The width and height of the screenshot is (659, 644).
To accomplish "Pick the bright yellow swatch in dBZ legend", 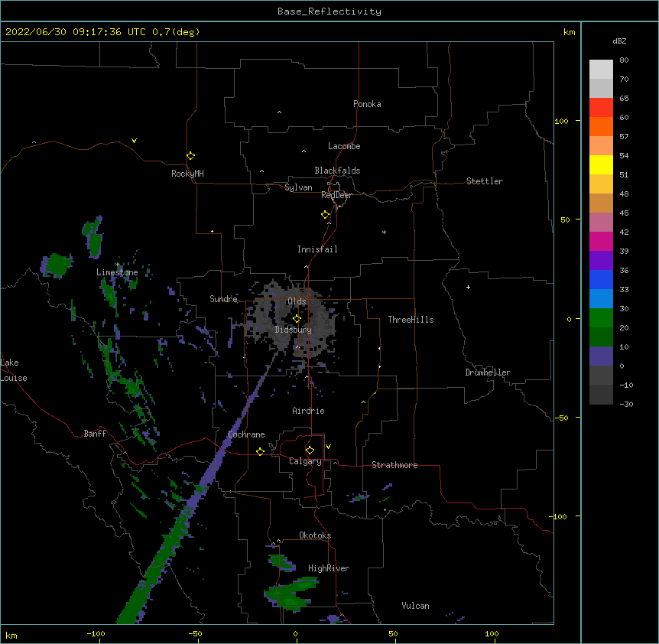I will tap(601, 164).
